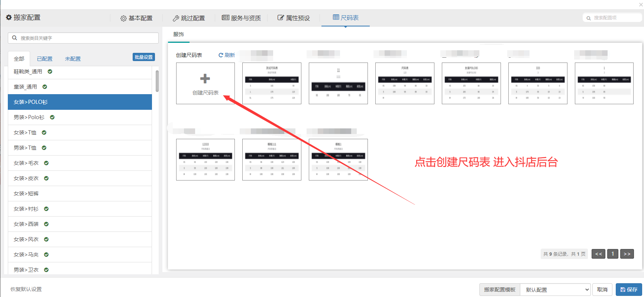Click the 取消 button
Viewport: 644px width, 297px height.
(x=602, y=290)
